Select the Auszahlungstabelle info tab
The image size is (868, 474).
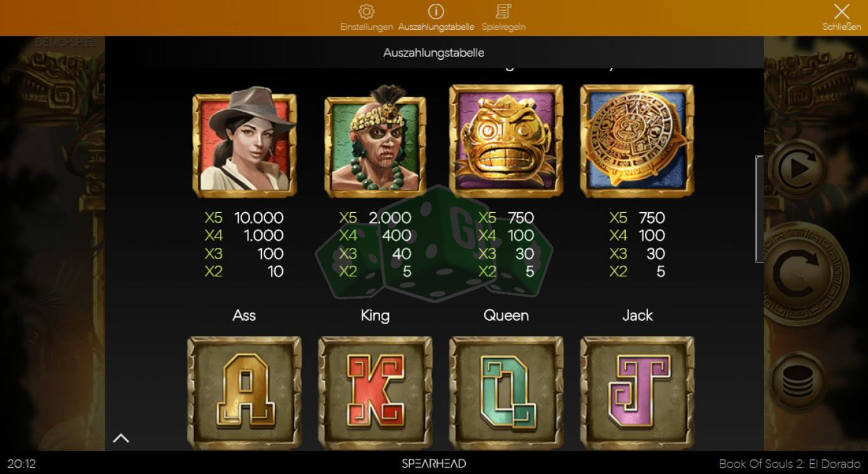pyautogui.click(x=436, y=17)
